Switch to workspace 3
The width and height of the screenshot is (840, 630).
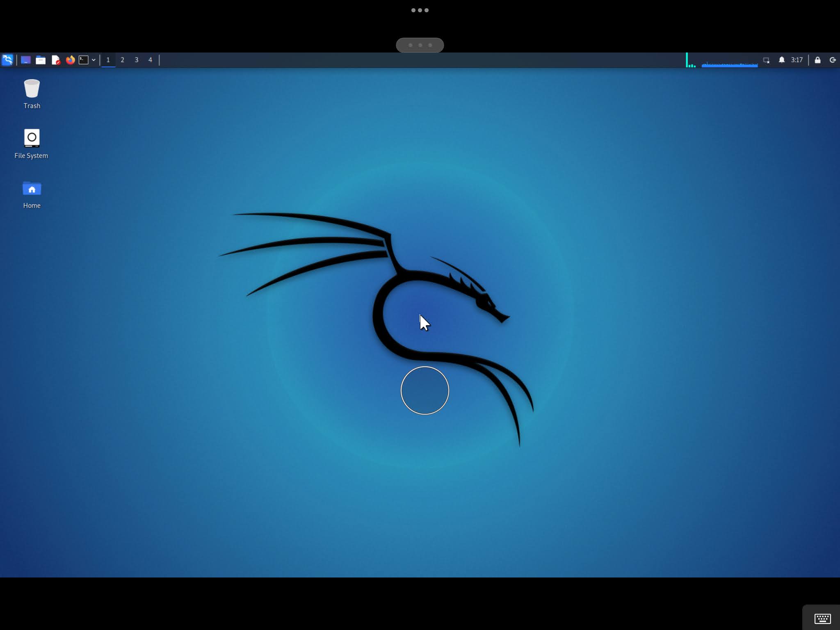[137, 60]
